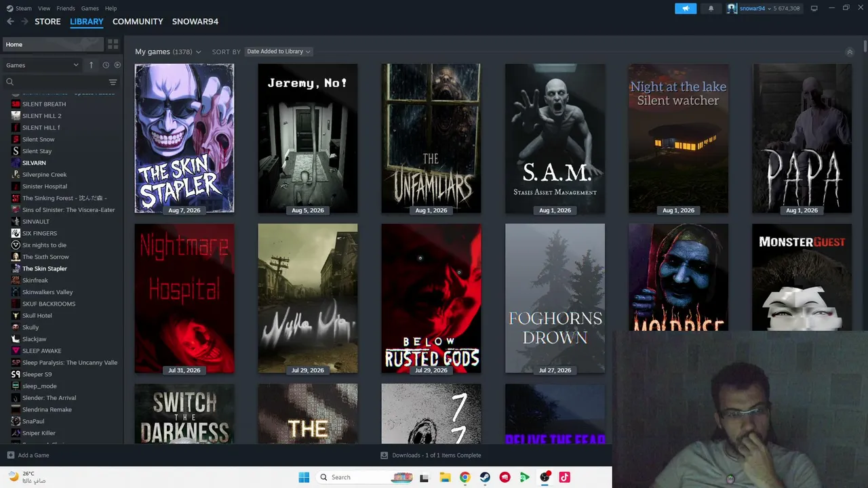Select SILVARN in the game list

point(34,163)
